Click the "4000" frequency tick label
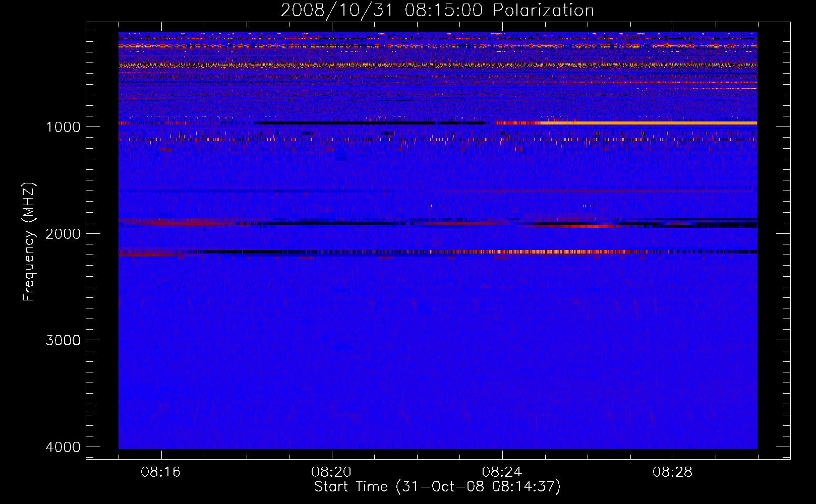Viewport: 816px width, 504px height. pyautogui.click(x=63, y=447)
